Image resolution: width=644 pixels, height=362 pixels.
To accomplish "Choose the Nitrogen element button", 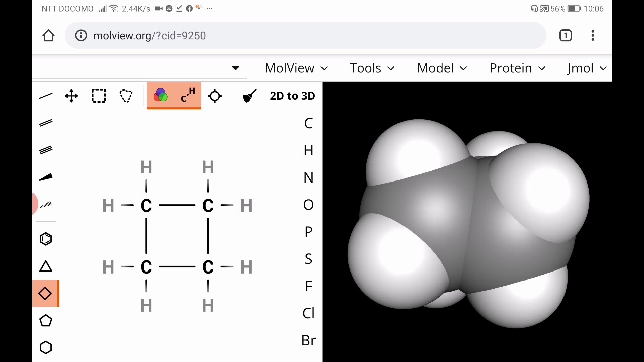I will point(308,177).
